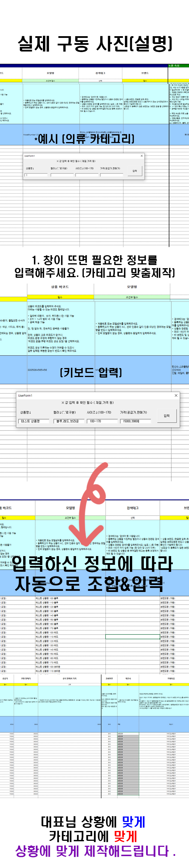
Task: Select the barcode cell 8805864565456
Action: point(37,370)
